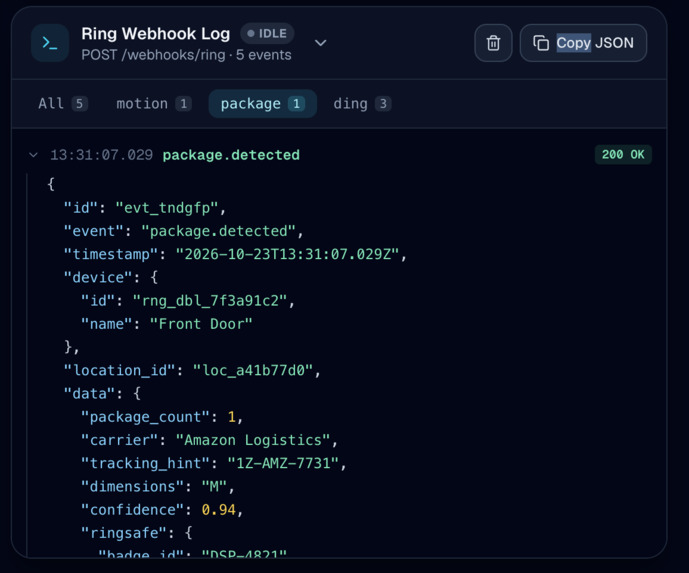This screenshot has width=689, height=573.
Task: Click the "rng_dbl_7f3a91c2" device id
Action: point(210,301)
